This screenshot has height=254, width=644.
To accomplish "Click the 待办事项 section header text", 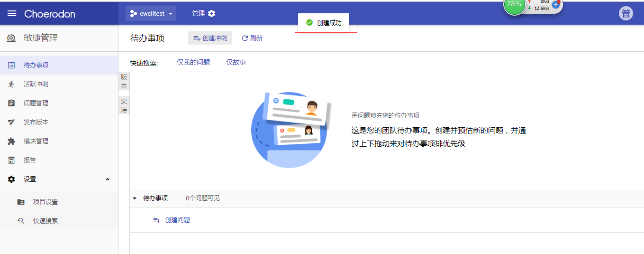I will [x=155, y=198].
